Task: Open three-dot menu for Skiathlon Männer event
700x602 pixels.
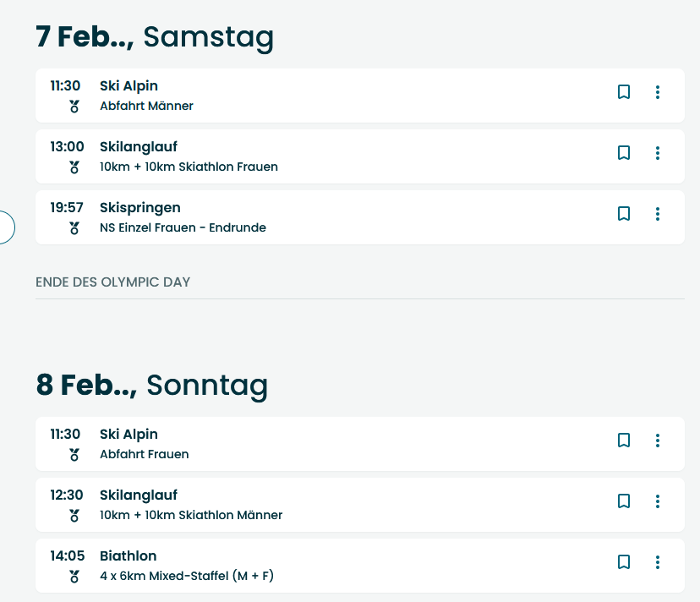Action: point(658,501)
